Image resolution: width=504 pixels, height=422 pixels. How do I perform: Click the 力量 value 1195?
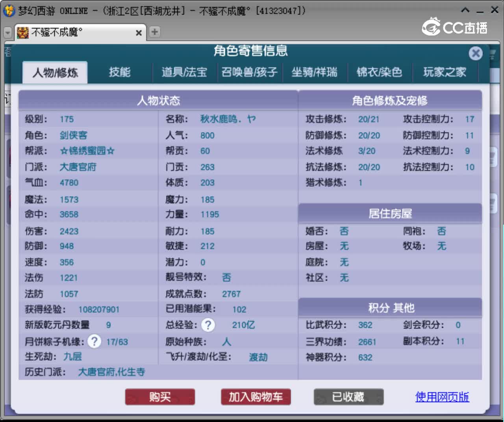(x=210, y=215)
